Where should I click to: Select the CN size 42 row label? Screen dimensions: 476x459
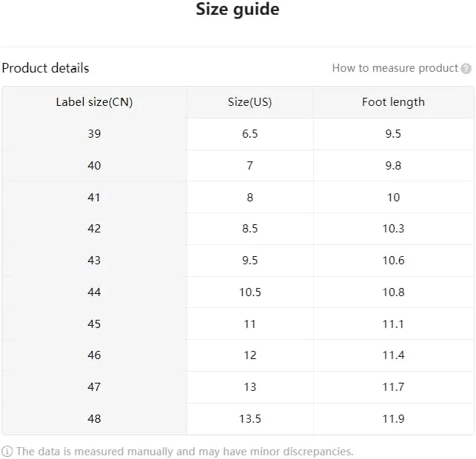pos(95,229)
